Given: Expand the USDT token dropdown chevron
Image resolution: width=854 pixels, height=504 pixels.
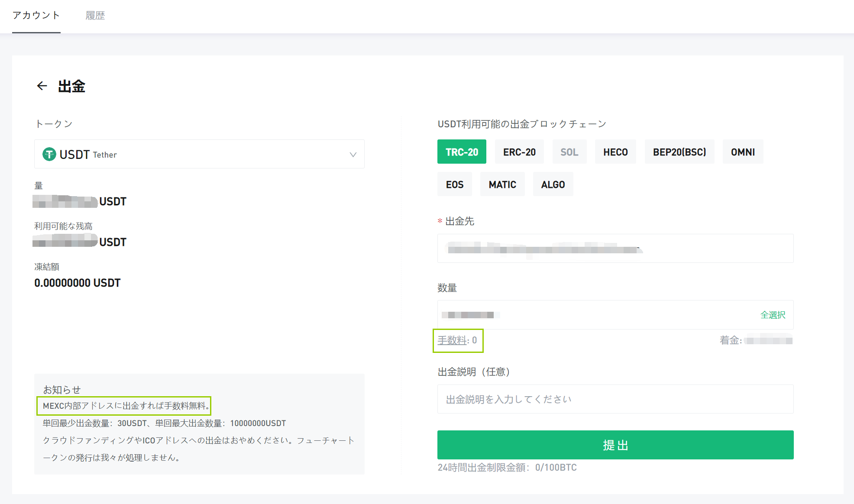Looking at the screenshot, I should 353,155.
